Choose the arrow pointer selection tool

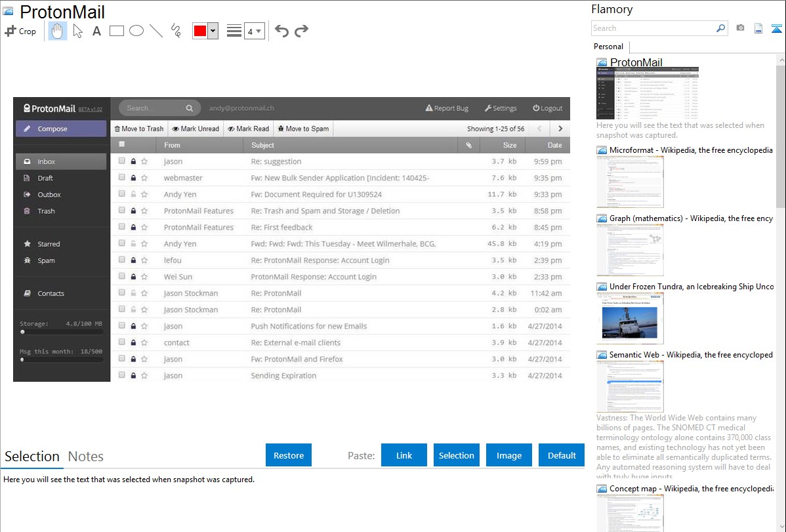77,31
